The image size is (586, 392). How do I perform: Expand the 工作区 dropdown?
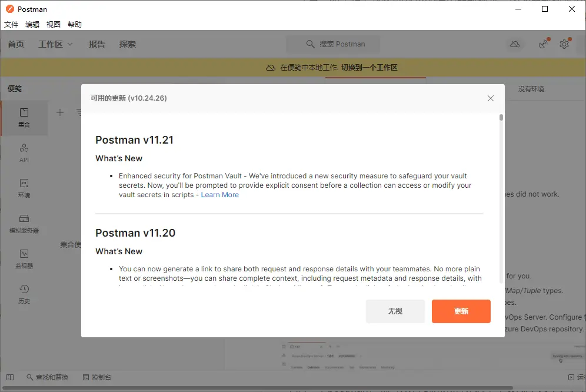click(55, 44)
